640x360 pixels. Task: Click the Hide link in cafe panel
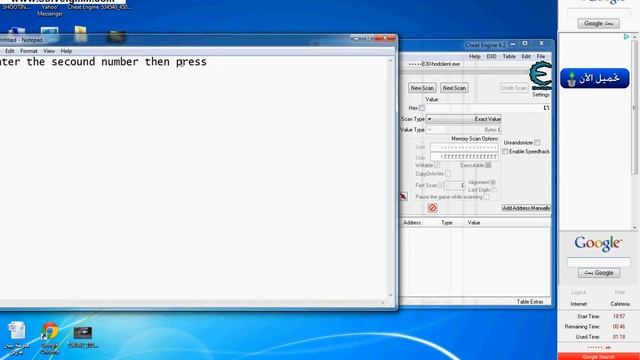pyautogui.click(x=620, y=292)
